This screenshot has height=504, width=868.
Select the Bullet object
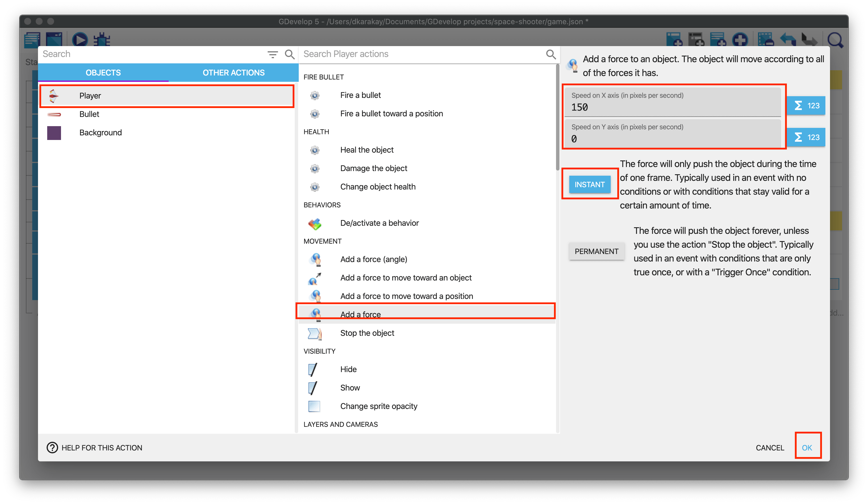coord(89,114)
